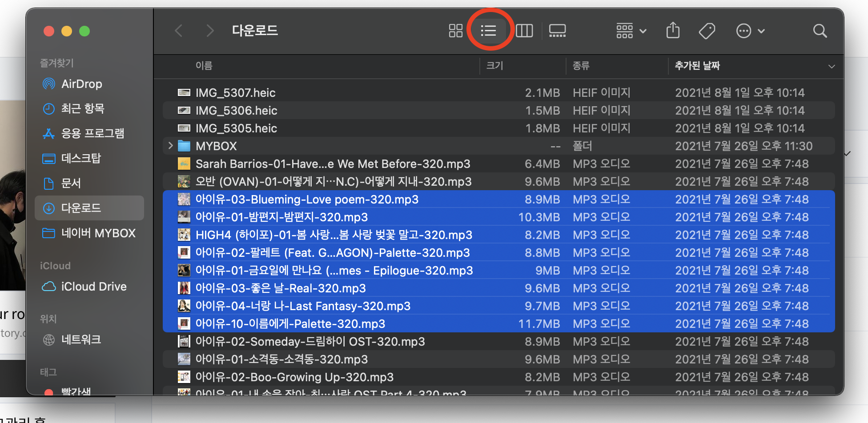Open 응용 프로그램 in the sidebar
Image resolution: width=868 pixels, height=423 pixels.
pyautogui.click(x=89, y=133)
